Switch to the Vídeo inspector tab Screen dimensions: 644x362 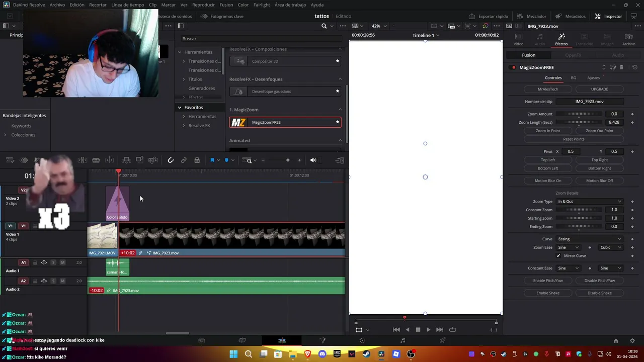click(518, 39)
